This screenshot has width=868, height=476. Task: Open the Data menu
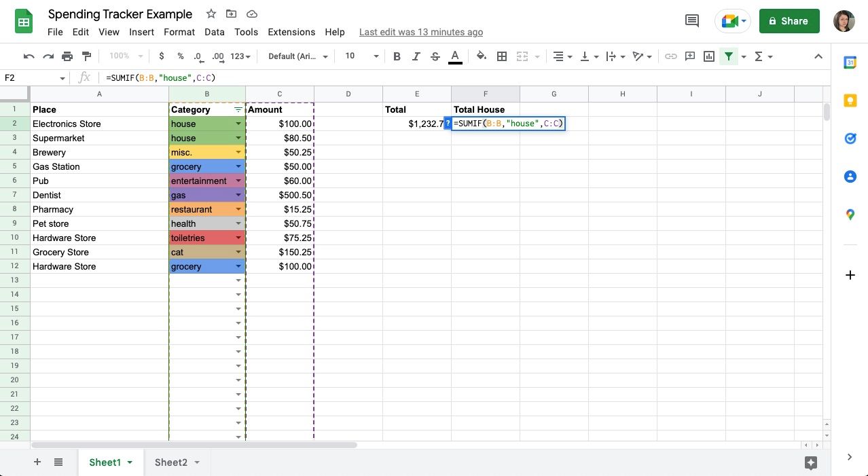click(215, 32)
